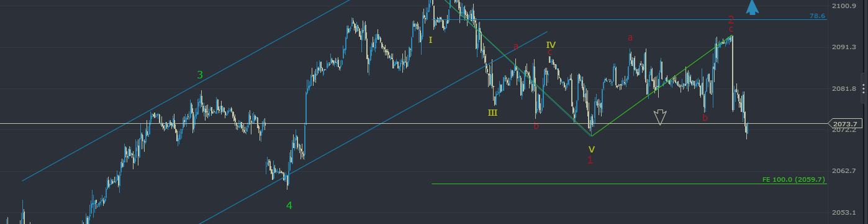Click the yellow wave label IV
This screenshot has width=868, height=224.
[x=551, y=45]
